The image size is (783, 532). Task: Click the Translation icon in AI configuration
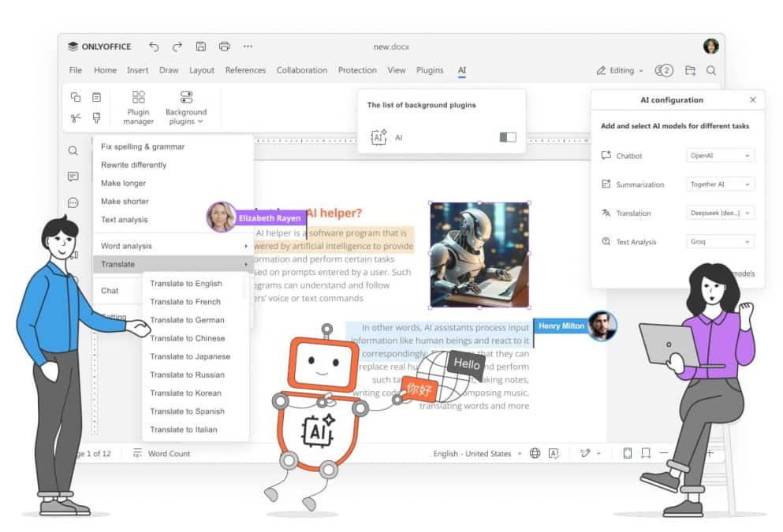click(x=607, y=213)
